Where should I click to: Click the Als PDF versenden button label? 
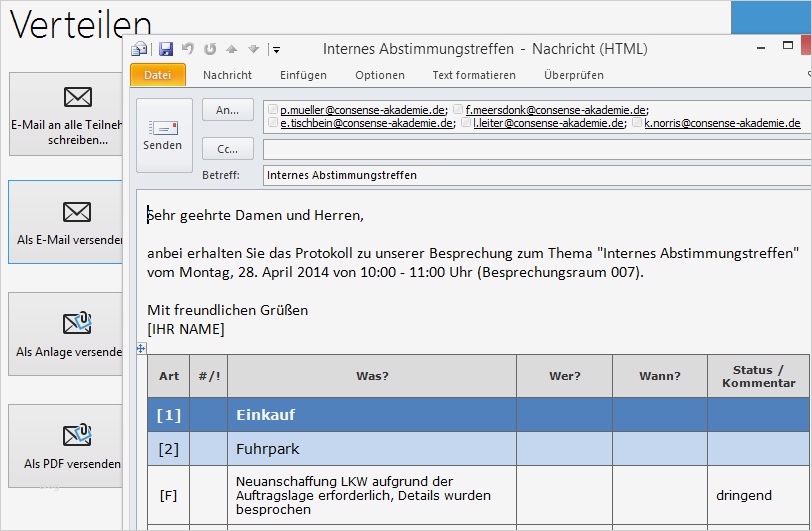(72, 464)
